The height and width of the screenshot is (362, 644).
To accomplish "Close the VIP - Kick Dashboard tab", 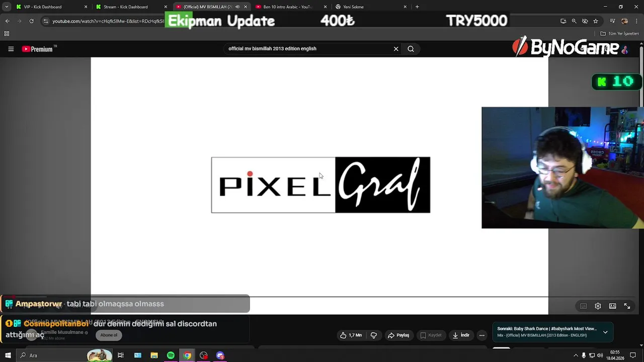I will click(x=86, y=7).
